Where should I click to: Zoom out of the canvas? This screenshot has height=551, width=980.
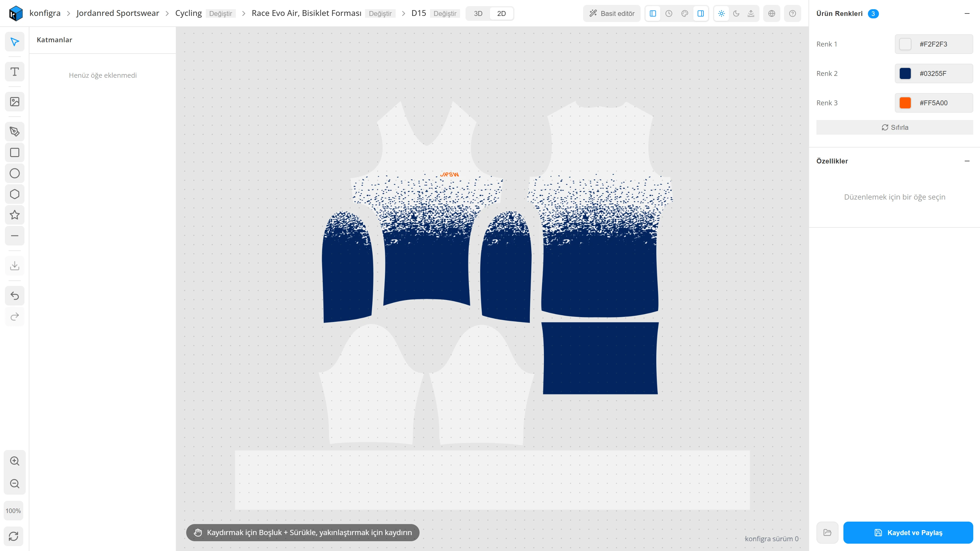click(14, 484)
